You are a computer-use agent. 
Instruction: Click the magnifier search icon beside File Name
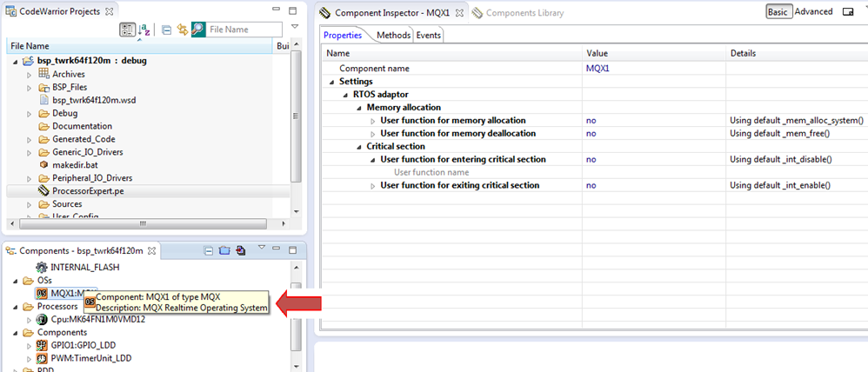(x=198, y=30)
